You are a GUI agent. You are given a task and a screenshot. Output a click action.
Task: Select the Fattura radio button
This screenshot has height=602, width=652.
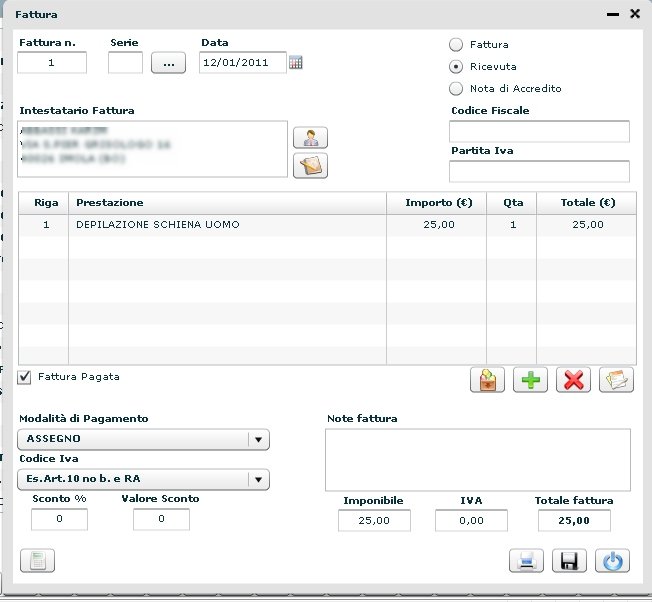(456, 45)
